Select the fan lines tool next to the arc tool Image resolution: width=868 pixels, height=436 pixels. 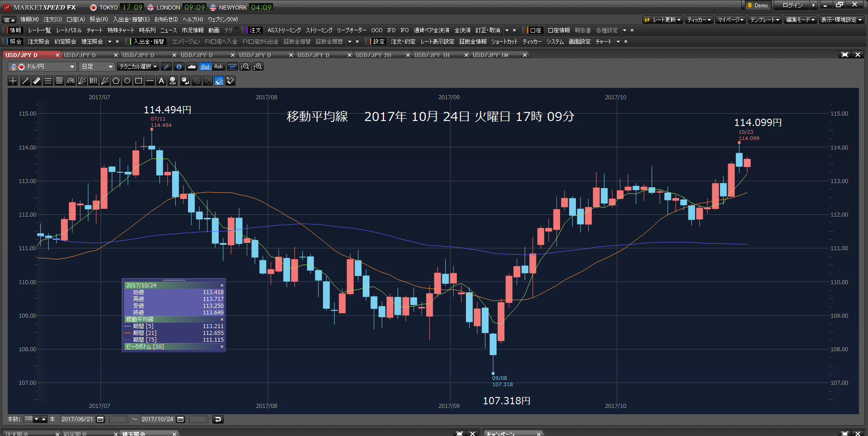click(x=82, y=81)
